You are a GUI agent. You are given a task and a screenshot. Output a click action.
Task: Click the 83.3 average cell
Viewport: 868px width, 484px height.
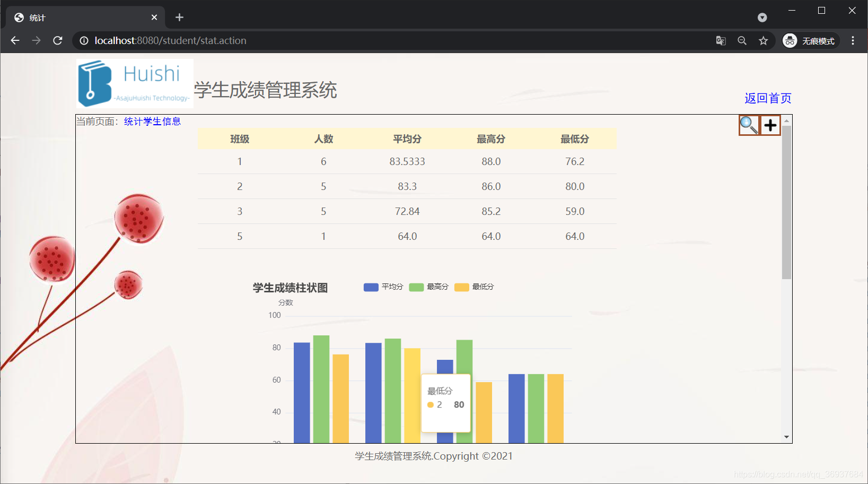click(407, 186)
